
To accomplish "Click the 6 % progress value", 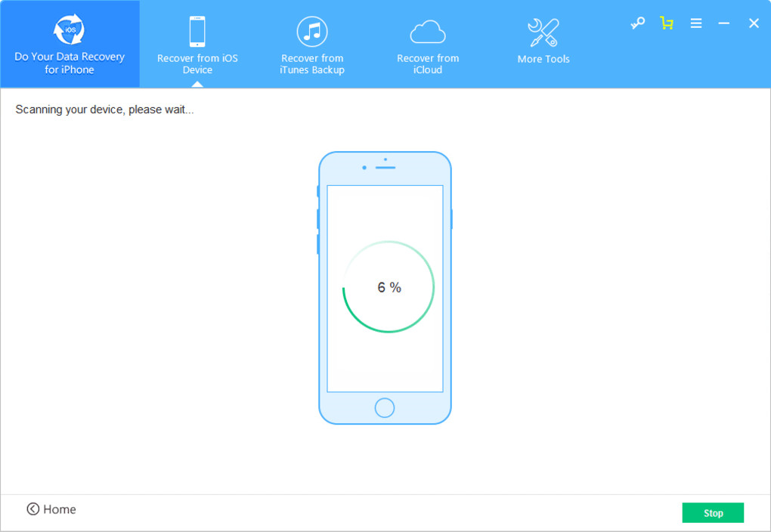I will coord(389,287).
